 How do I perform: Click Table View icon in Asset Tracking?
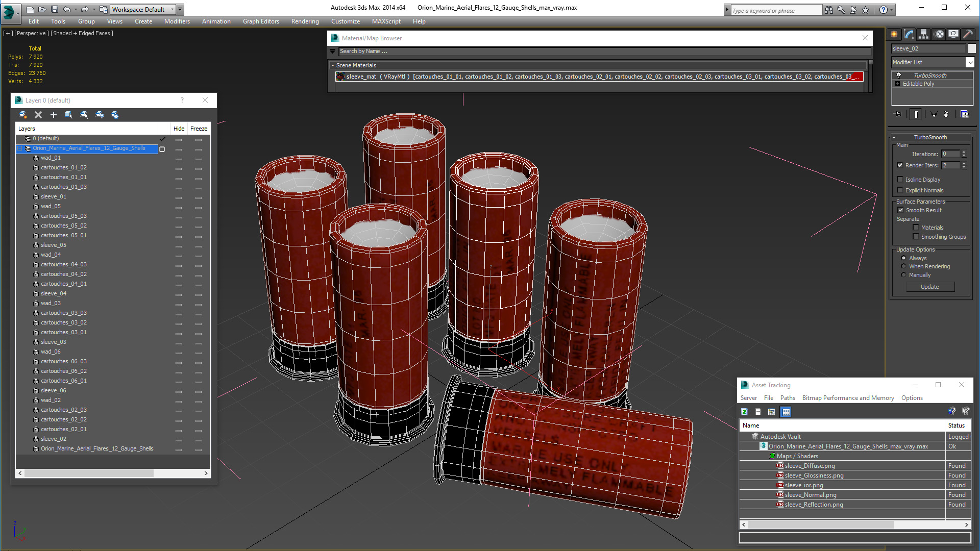[x=786, y=412]
